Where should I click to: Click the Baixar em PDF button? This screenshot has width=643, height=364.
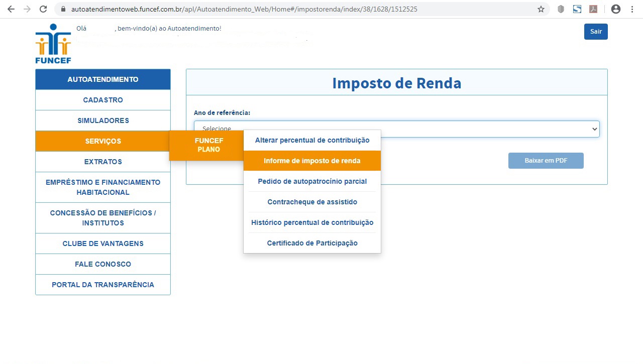point(546,160)
